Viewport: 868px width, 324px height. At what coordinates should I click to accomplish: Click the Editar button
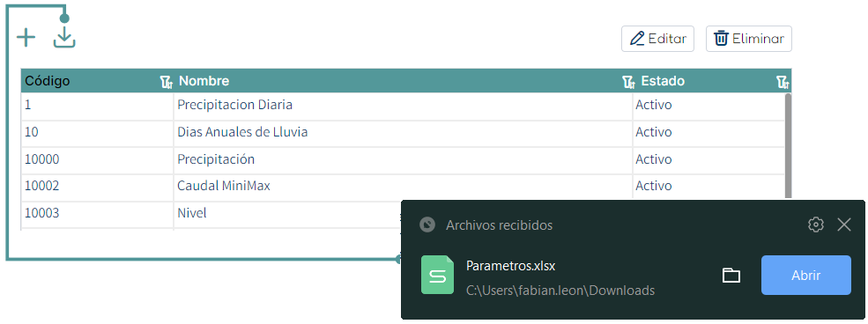(x=657, y=39)
